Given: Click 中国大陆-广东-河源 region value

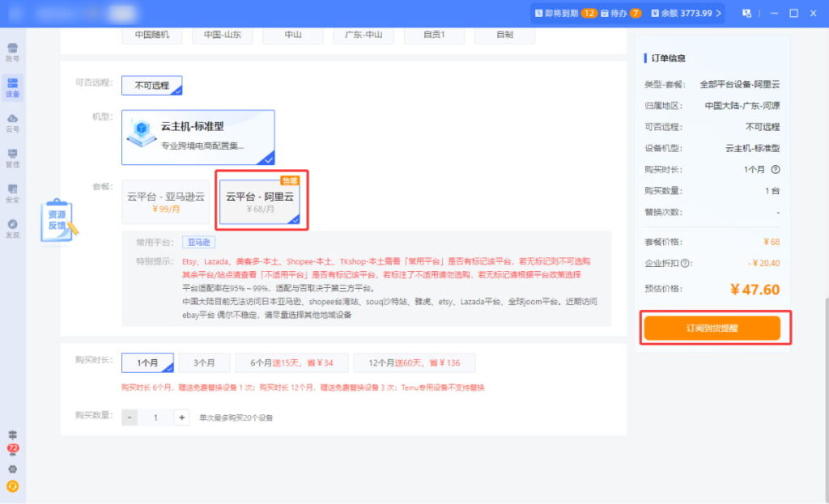Looking at the screenshot, I should click(742, 106).
